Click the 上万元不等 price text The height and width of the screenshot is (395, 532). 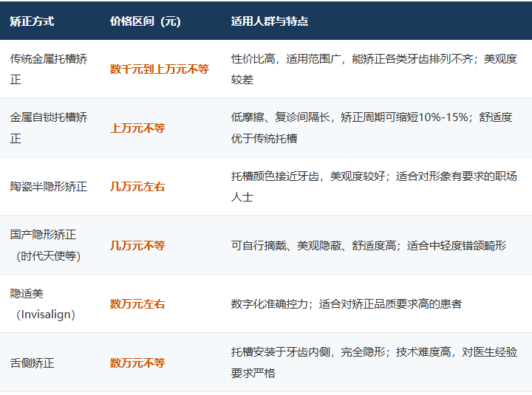tap(137, 128)
